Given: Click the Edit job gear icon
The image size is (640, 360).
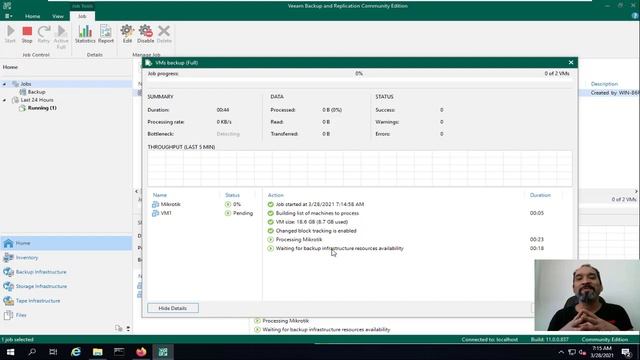Looking at the screenshot, I should [x=127, y=33].
